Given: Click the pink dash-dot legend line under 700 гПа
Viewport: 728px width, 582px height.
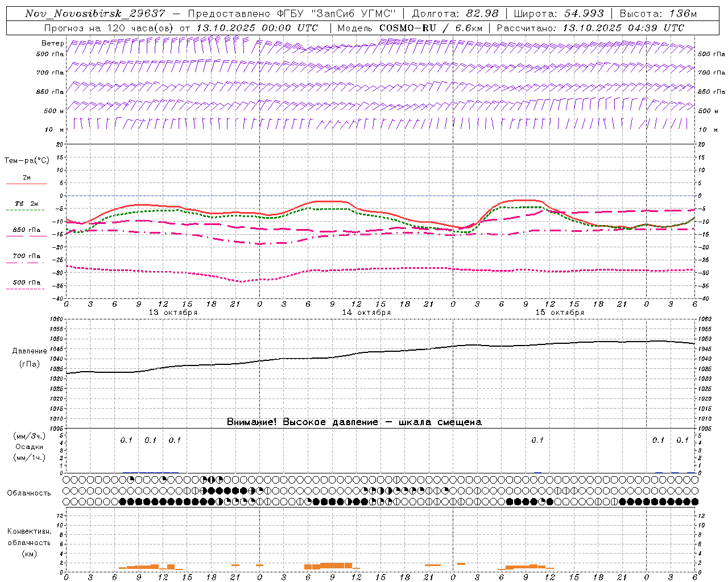Looking at the screenshot, I should [x=26, y=263].
